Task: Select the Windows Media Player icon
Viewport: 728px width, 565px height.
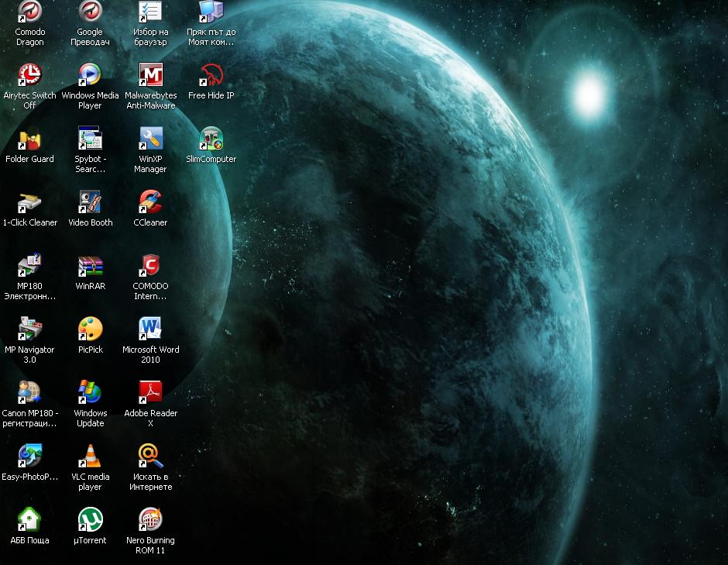Action: 90,75
